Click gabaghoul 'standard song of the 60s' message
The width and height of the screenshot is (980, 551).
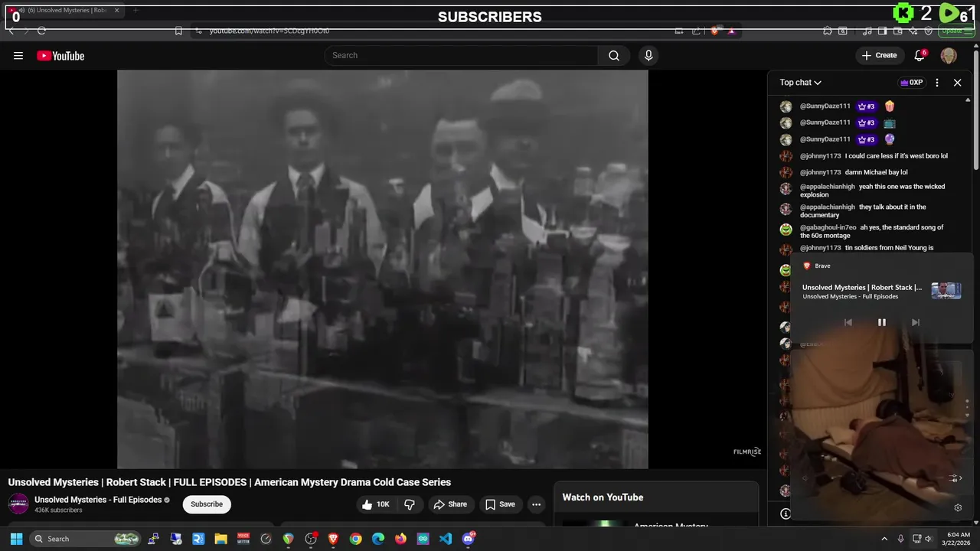coord(870,231)
